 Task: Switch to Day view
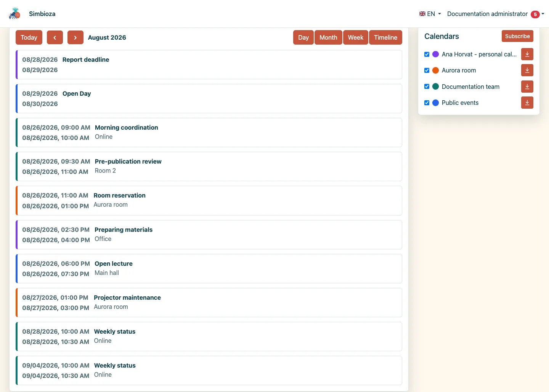coord(303,37)
